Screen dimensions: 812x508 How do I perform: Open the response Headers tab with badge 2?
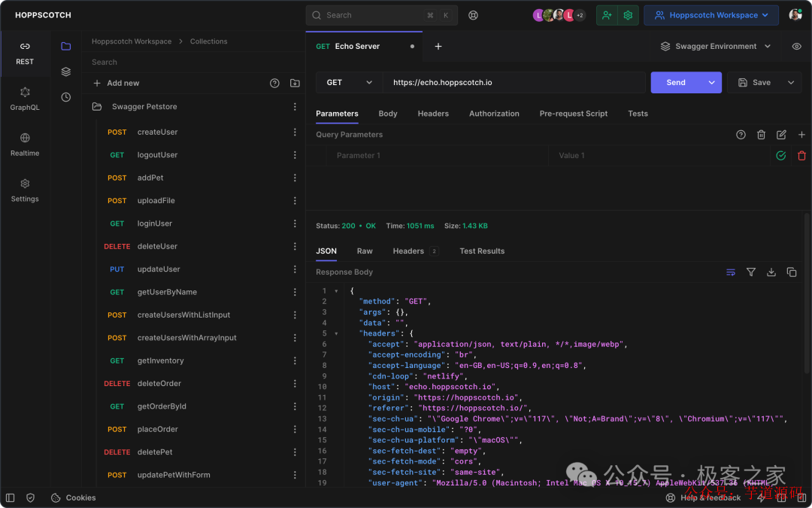(416, 251)
